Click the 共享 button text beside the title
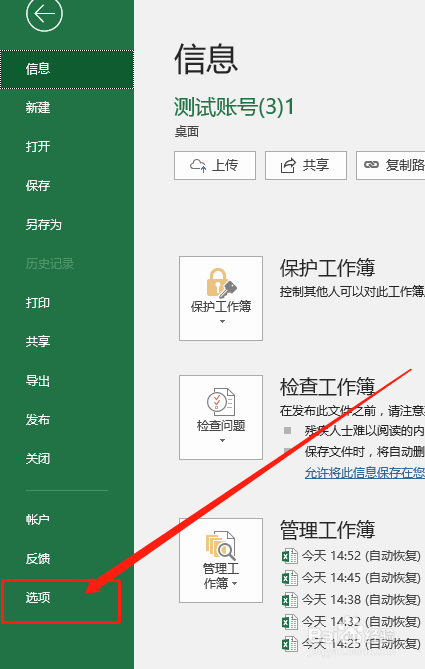The width and height of the screenshot is (425, 669). [x=316, y=165]
